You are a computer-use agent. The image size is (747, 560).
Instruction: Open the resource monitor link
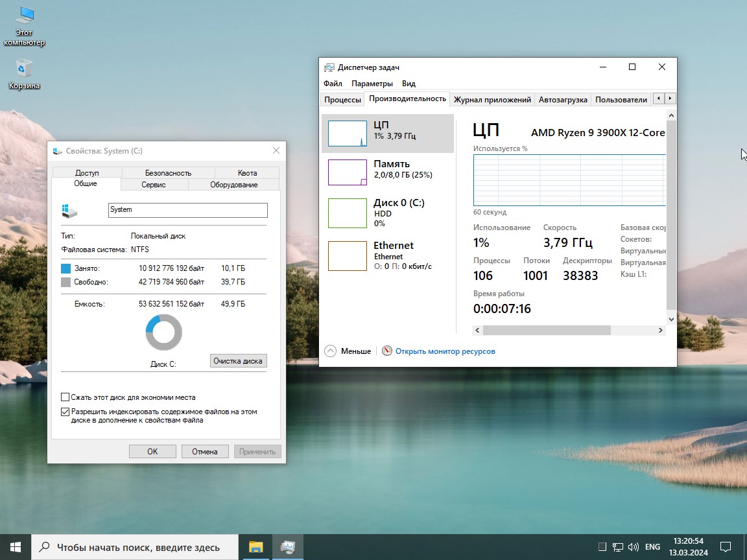point(445,351)
